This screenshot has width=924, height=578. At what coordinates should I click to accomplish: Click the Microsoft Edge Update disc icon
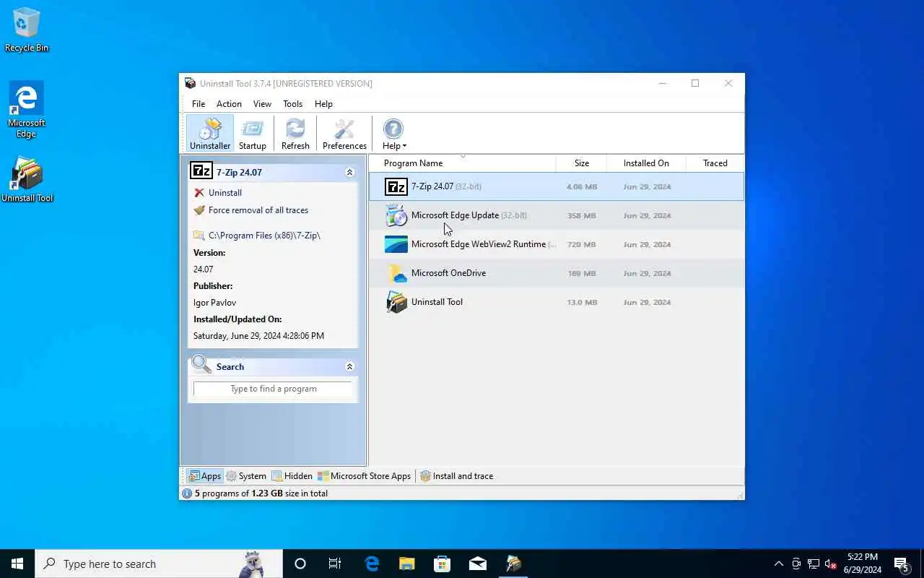pyautogui.click(x=396, y=215)
